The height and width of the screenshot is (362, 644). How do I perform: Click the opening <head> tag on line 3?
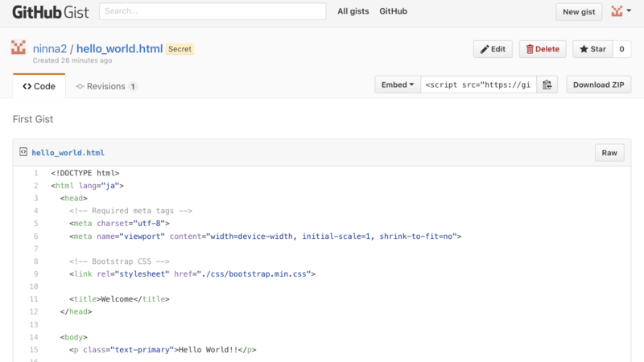click(x=73, y=198)
